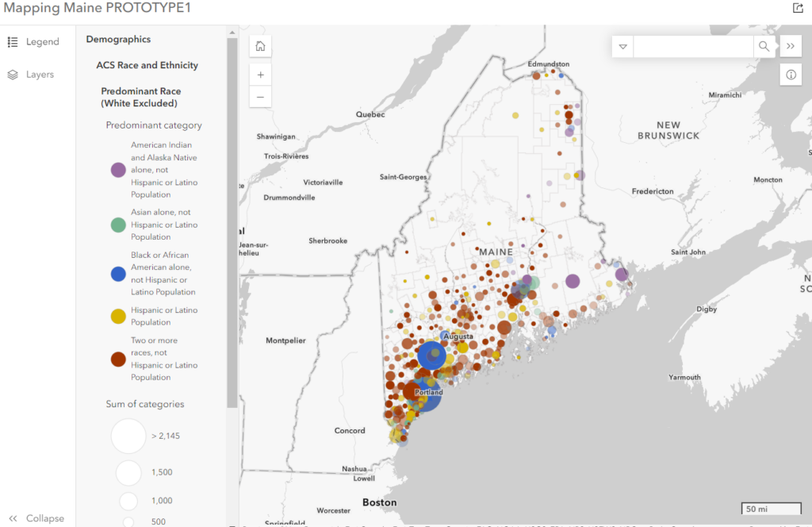Select the Legend tab label
The height and width of the screenshot is (527, 812).
pos(42,42)
